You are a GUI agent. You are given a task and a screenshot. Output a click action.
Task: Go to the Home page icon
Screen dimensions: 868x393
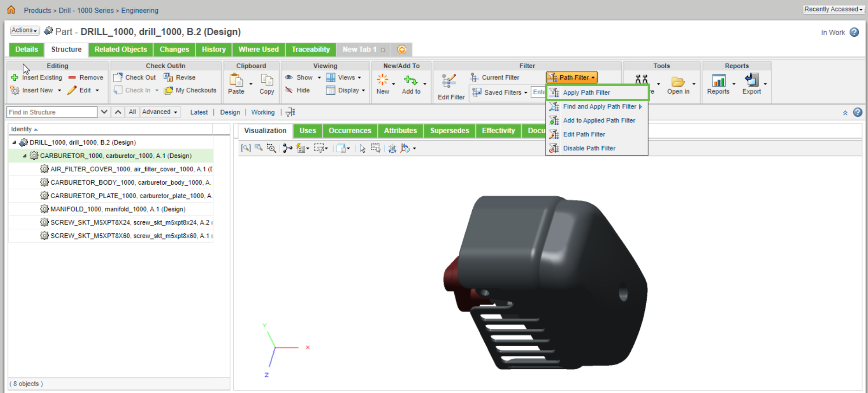(11, 10)
